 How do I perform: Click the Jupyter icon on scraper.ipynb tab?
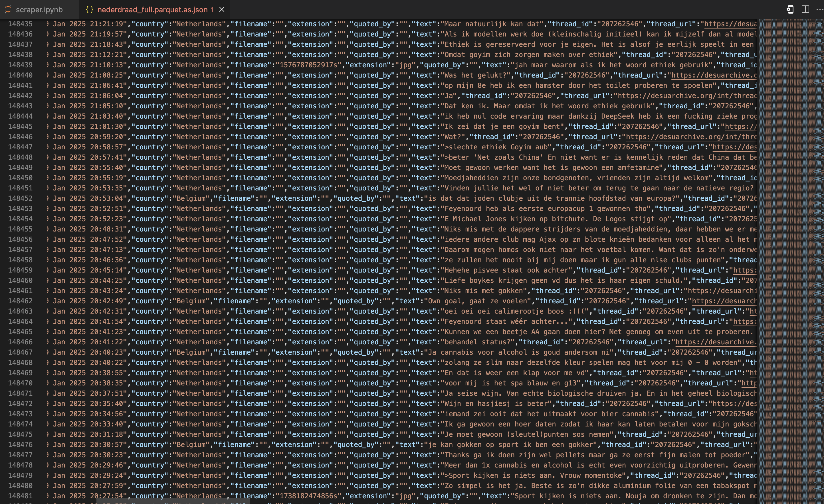click(x=8, y=10)
